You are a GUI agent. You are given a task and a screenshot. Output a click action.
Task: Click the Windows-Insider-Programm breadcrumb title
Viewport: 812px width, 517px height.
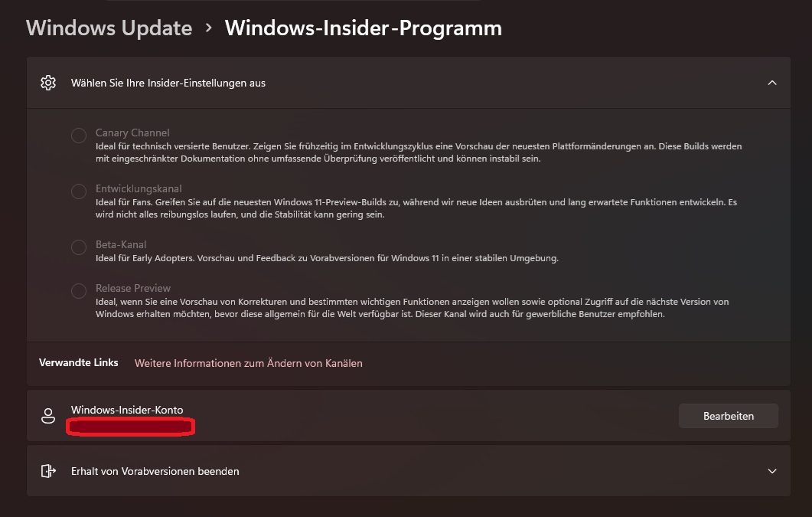(364, 28)
